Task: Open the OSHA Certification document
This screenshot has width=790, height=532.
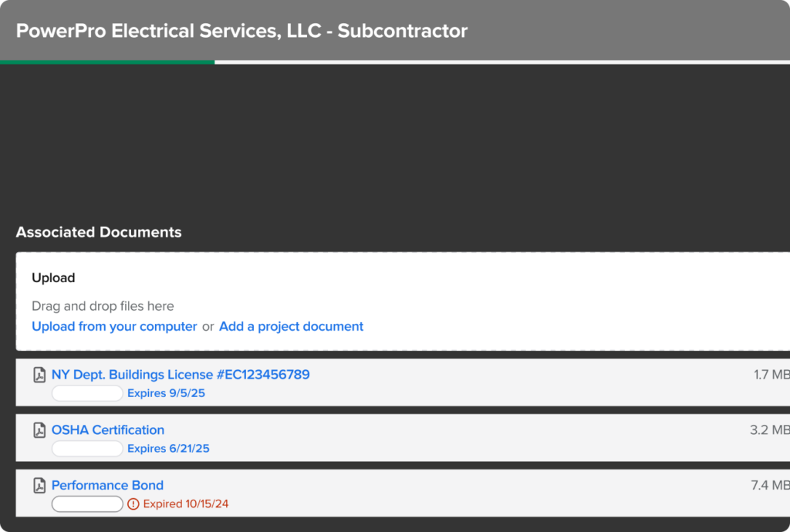Action: tap(107, 430)
